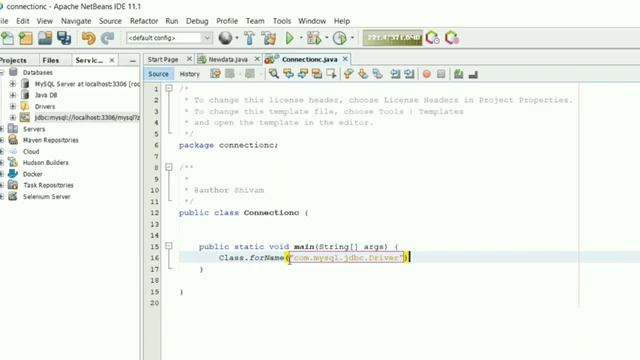Click the Next Bookmark editor icon
640x360 pixels.
(362, 74)
